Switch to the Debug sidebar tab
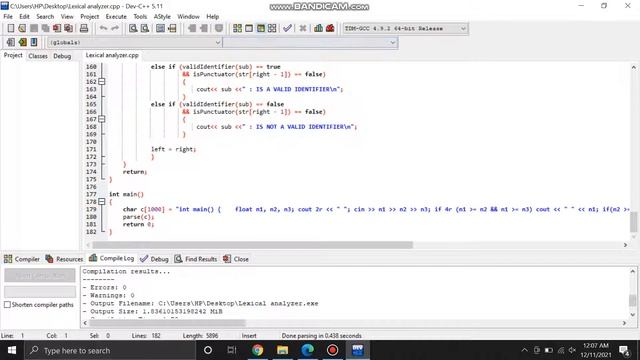 pos(62,56)
